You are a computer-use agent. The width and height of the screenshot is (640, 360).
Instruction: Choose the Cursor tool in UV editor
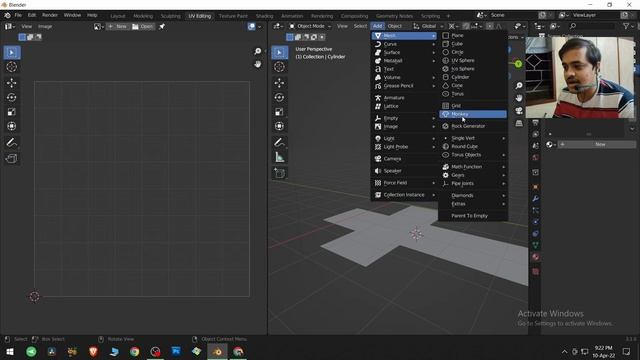tap(11, 67)
